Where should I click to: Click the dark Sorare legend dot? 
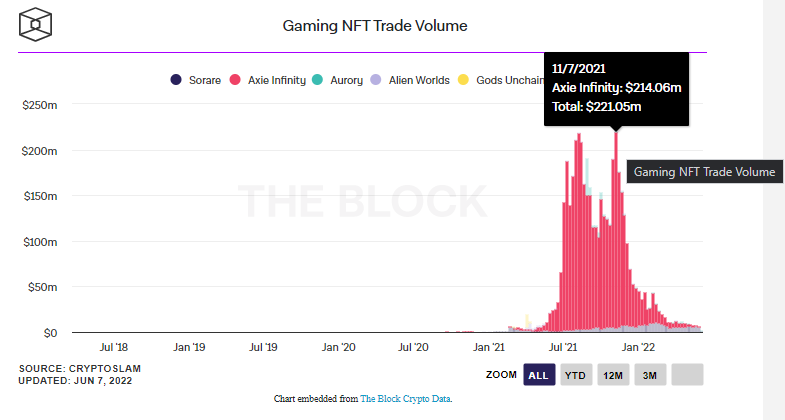[x=176, y=80]
